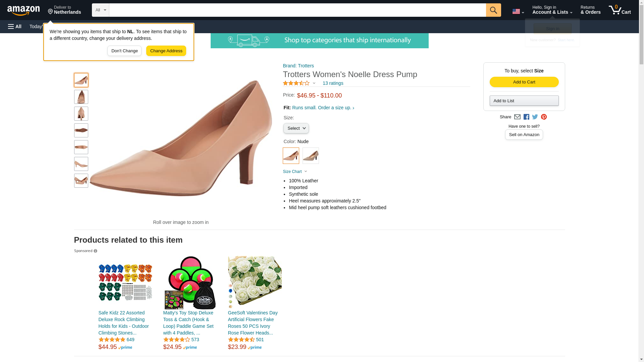Open the search category All dropdown
Viewport: 644px width, 362px height.
[100, 10]
